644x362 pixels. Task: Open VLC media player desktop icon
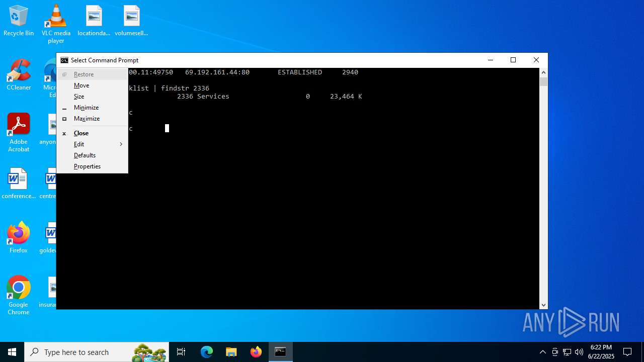56,24
